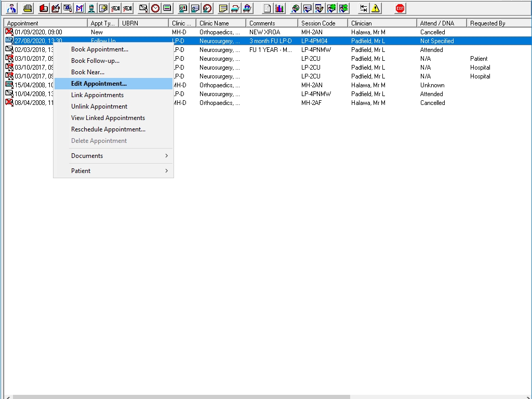The height and width of the screenshot is (399, 532).
Task: Expand the Patient submenu
Action: tap(113, 170)
